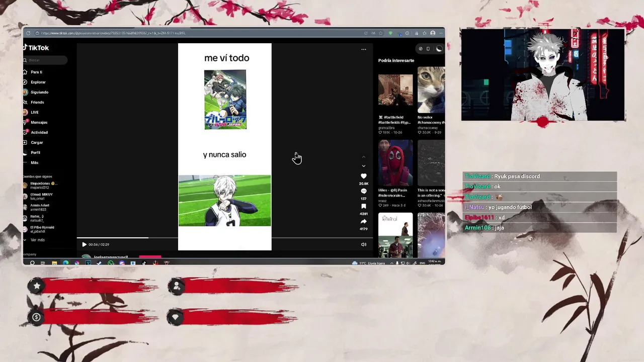Open the battlefield suggested video thumbnail
Viewport: 644px width, 362px height.
[x=395, y=89]
